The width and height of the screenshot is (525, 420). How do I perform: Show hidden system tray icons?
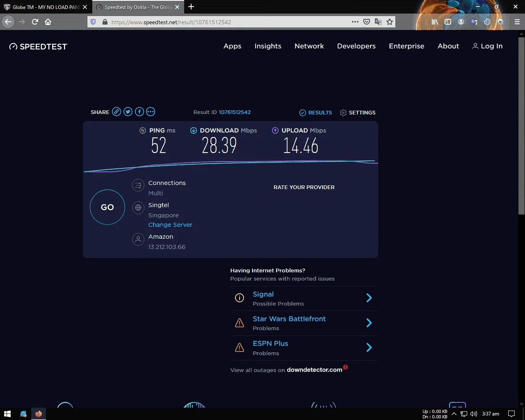[454, 413]
